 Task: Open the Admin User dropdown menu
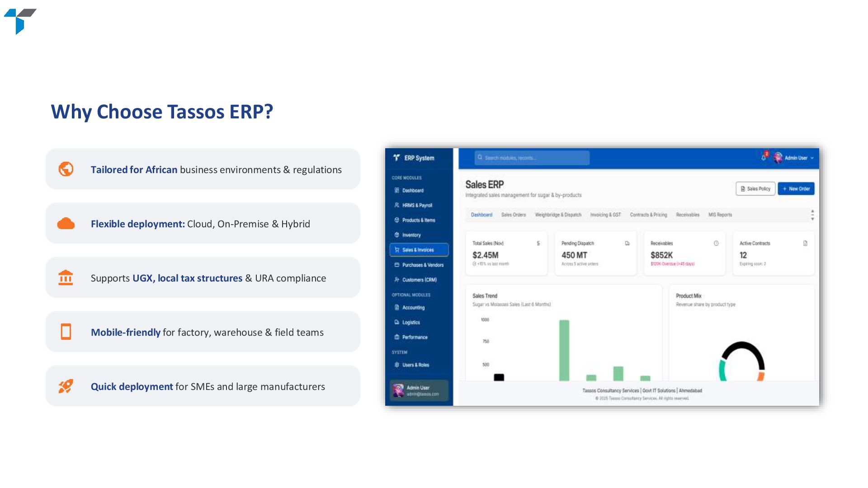796,158
